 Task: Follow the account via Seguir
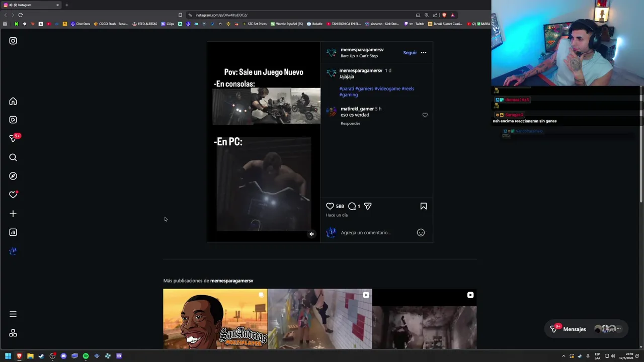[x=410, y=53]
